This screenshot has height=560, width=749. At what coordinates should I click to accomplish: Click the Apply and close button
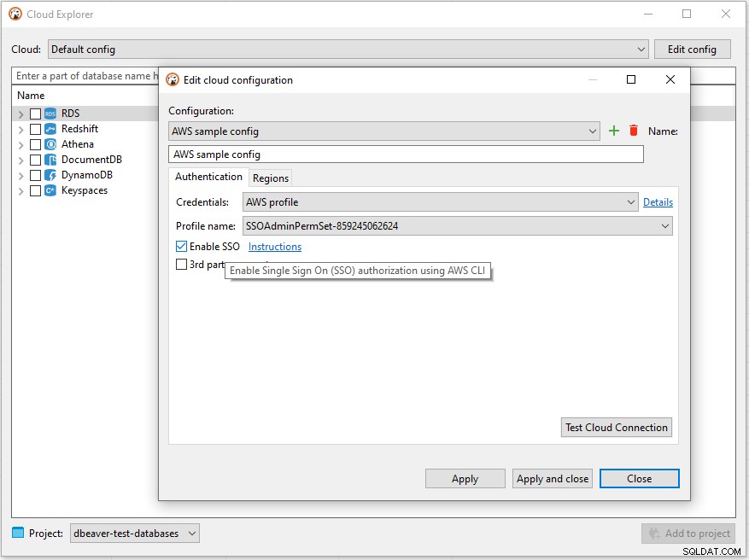(x=553, y=478)
